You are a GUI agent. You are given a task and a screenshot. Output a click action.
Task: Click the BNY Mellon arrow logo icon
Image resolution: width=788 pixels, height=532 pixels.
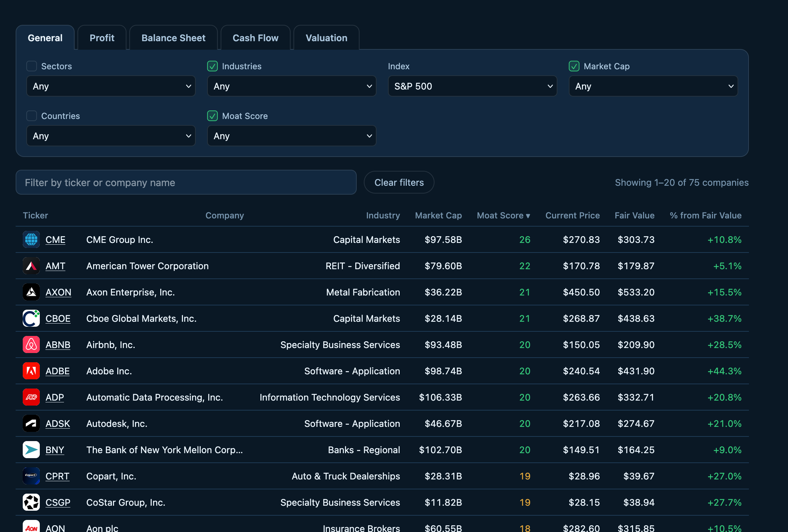[31, 450]
